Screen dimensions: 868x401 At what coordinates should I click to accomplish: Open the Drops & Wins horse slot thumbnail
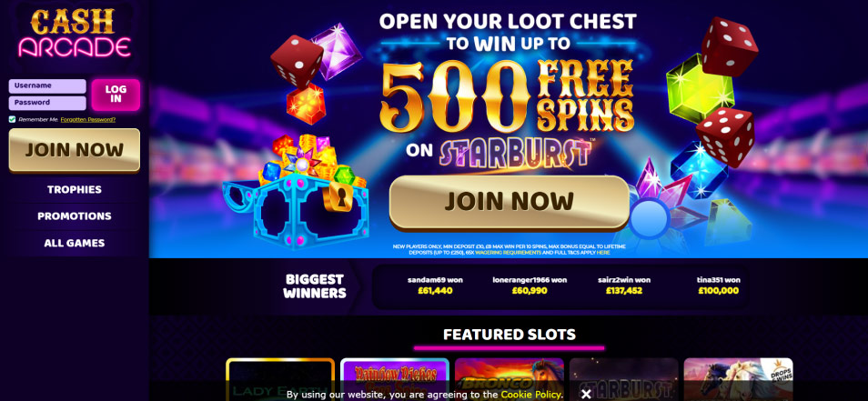click(739, 379)
